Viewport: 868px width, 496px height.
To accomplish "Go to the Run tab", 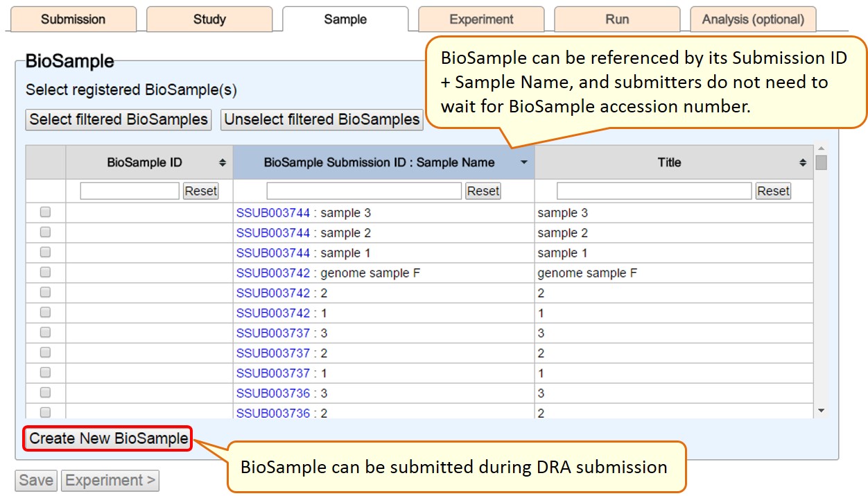I will (x=617, y=19).
